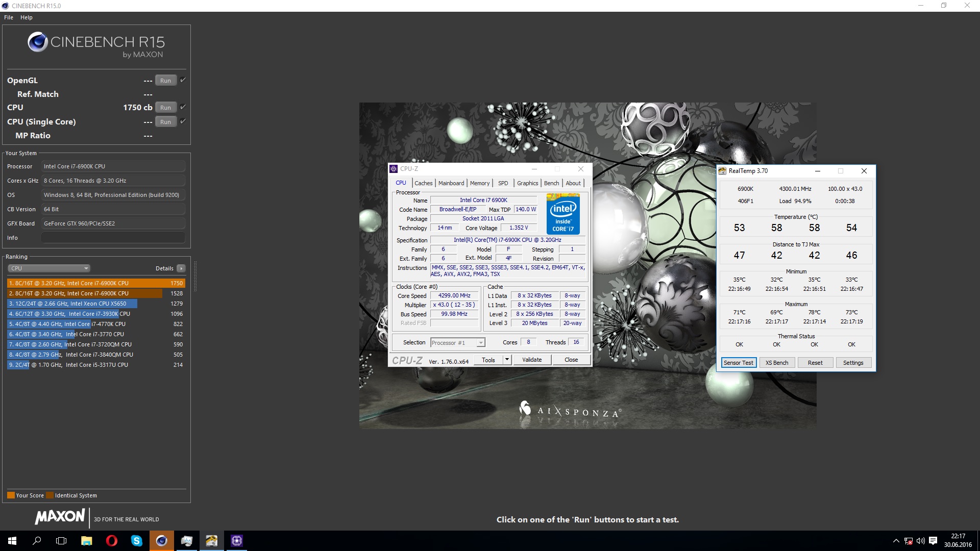Image resolution: width=980 pixels, height=551 pixels.
Task: Run the OpenGL benchmark
Action: (165, 80)
